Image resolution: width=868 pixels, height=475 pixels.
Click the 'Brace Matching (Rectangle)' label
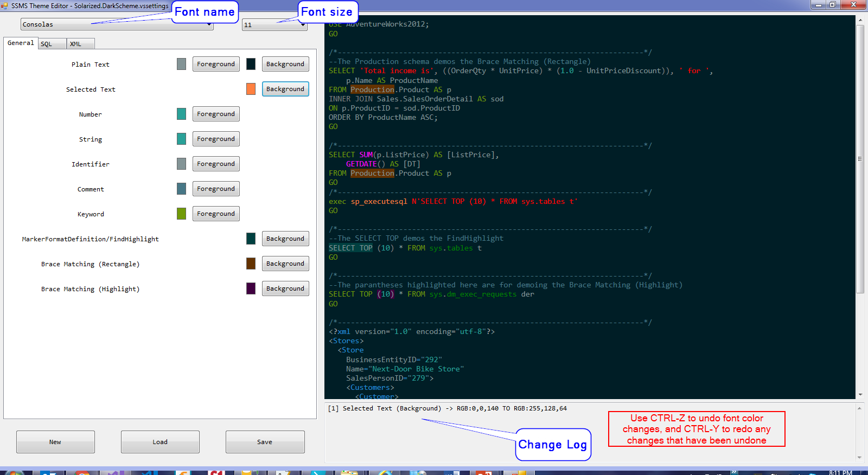click(x=91, y=264)
